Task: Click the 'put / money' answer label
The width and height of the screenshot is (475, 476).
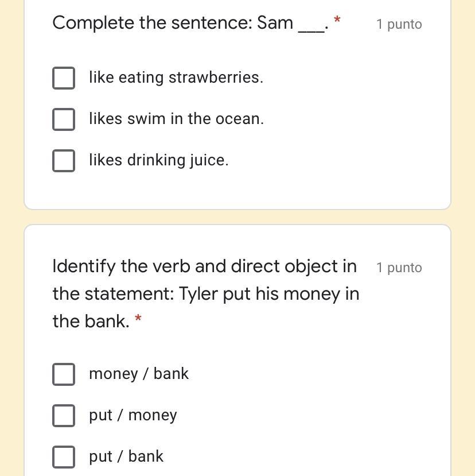Action: [x=133, y=415]
